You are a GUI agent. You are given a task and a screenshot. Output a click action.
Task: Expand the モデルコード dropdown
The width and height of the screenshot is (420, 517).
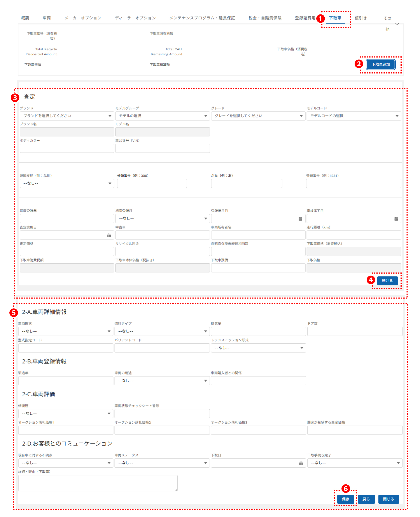(354, 116)
